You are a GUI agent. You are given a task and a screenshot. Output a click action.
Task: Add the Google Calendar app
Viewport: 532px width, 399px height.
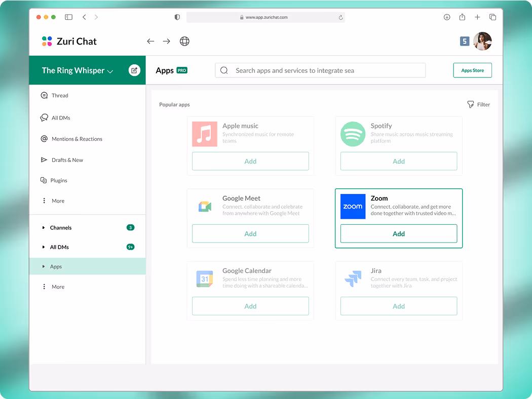tap(250, 306)
